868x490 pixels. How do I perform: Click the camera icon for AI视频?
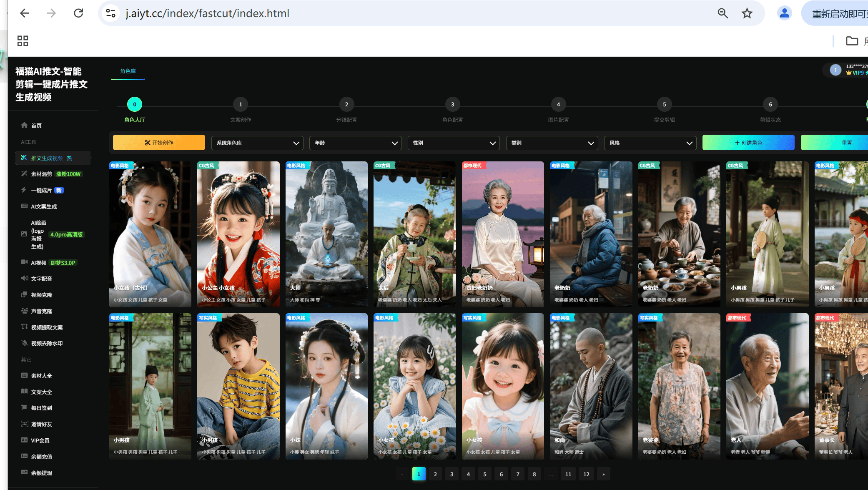[24, 262]
